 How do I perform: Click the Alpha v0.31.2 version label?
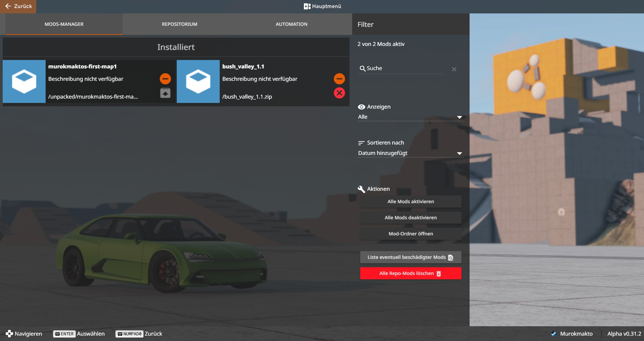624,334
